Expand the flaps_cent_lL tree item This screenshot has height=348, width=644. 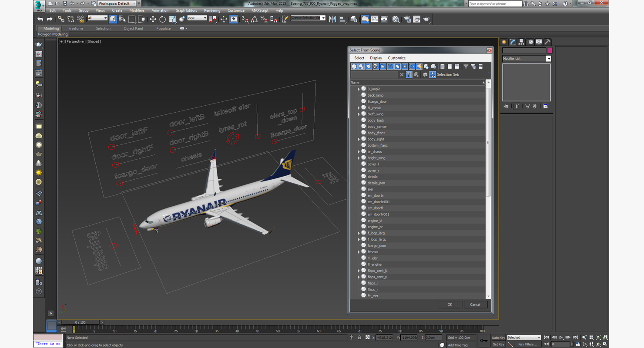pos(359,271)
